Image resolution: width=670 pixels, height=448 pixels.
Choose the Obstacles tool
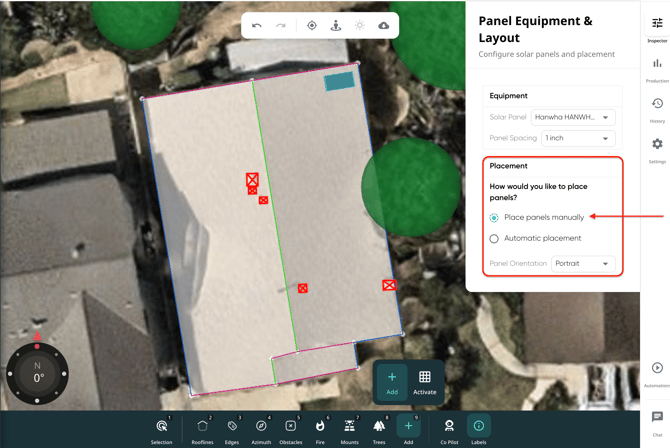[x=290, y=430]
